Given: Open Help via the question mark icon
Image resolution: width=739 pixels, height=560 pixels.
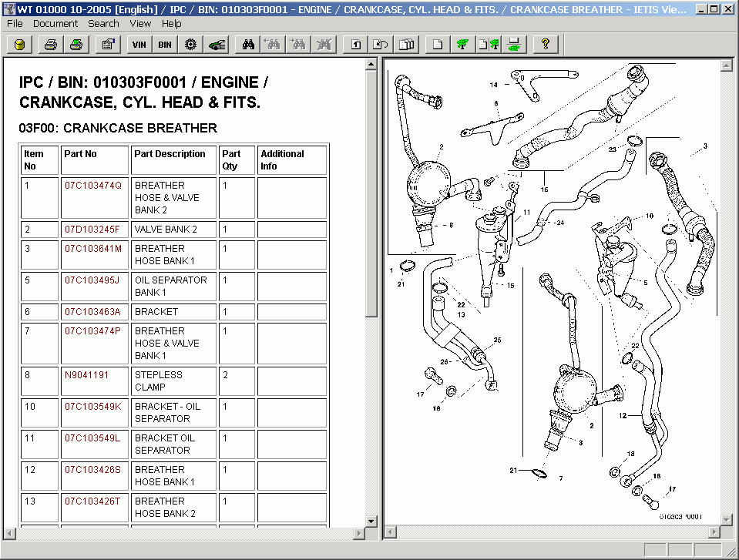Looking at the screenshot, I should (545, 44).
